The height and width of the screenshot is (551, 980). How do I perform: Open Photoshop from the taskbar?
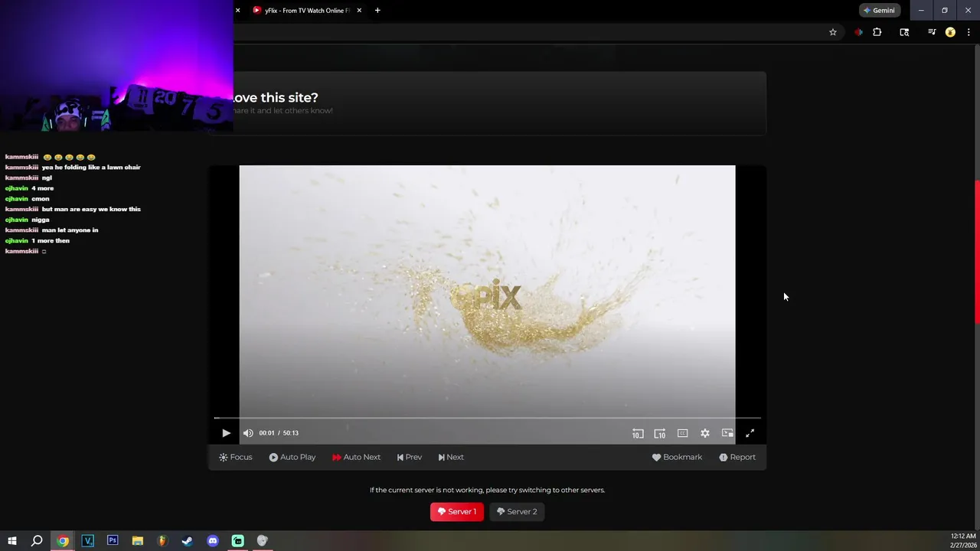(113, 541)
